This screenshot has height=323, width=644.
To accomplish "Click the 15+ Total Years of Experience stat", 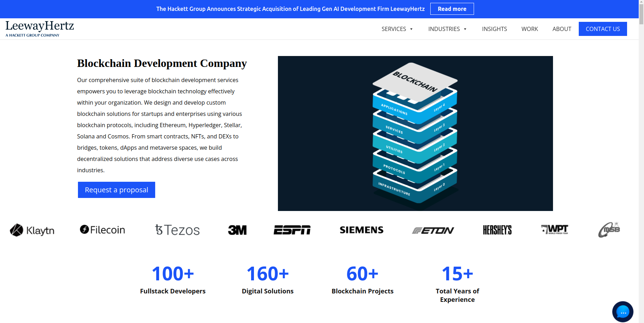I will coord(457,284).
